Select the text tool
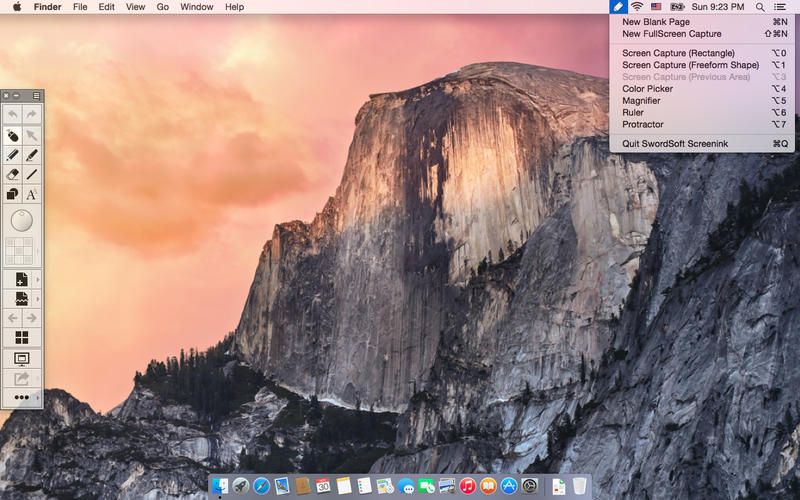Viewport: 800px width, 500px height. pyautogui.click(x=32, y=194)
